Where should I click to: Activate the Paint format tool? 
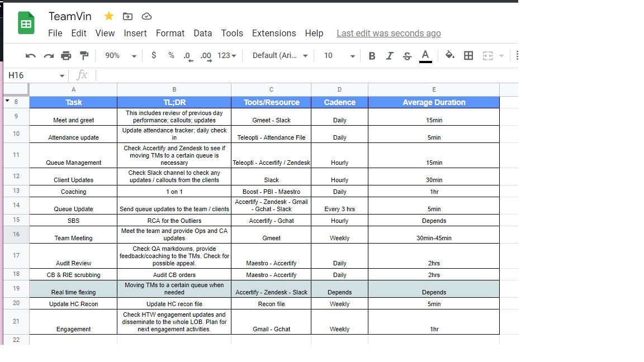84,55
